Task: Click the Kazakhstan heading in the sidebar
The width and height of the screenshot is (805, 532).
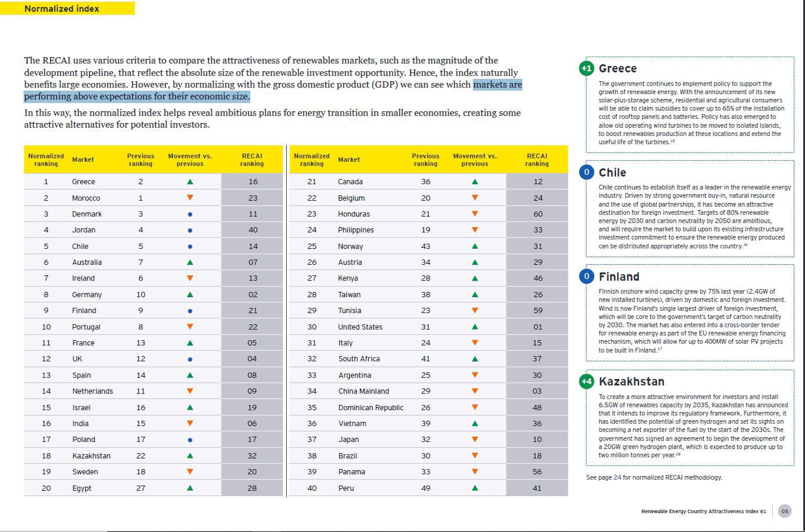Action: 631,381
